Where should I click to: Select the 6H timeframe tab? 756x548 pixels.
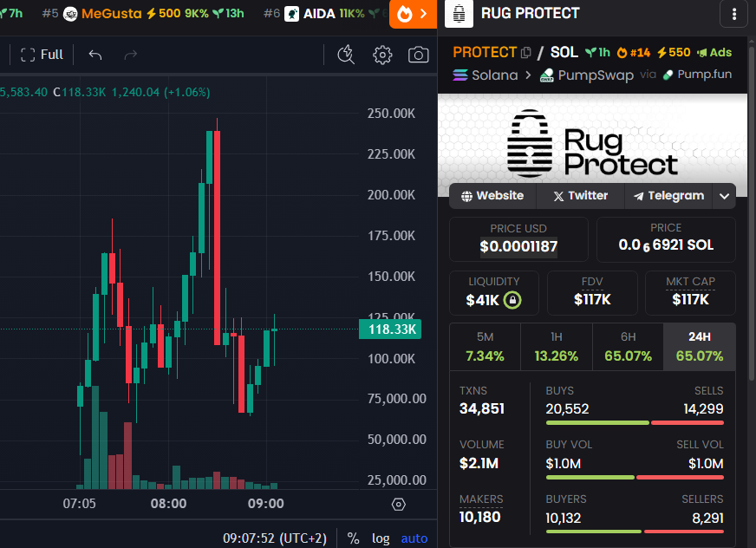point(628,347)
